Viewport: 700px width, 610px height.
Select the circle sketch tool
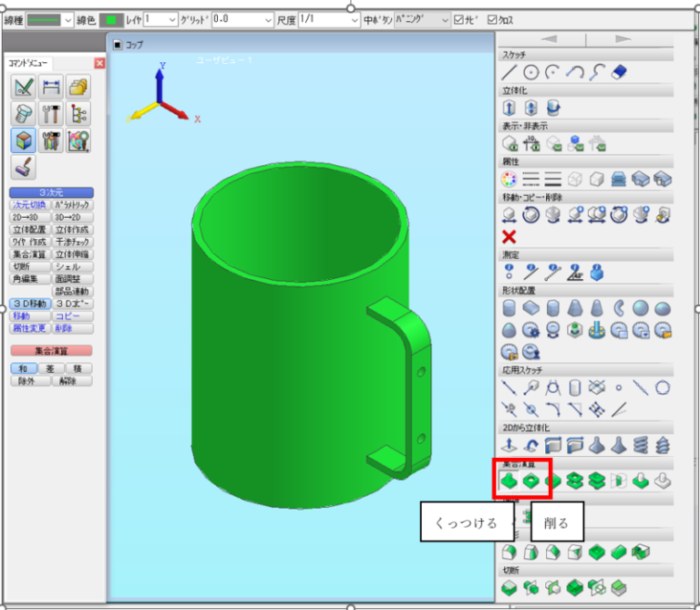530,72
